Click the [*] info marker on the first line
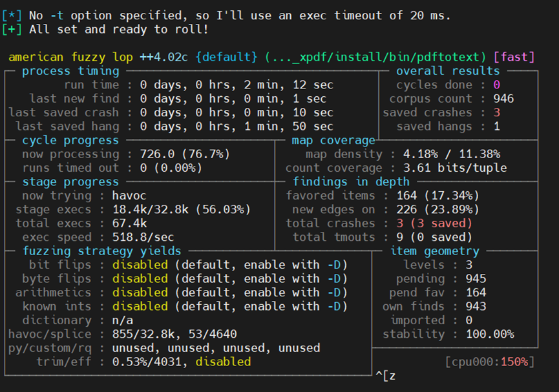 pos(12,15)
